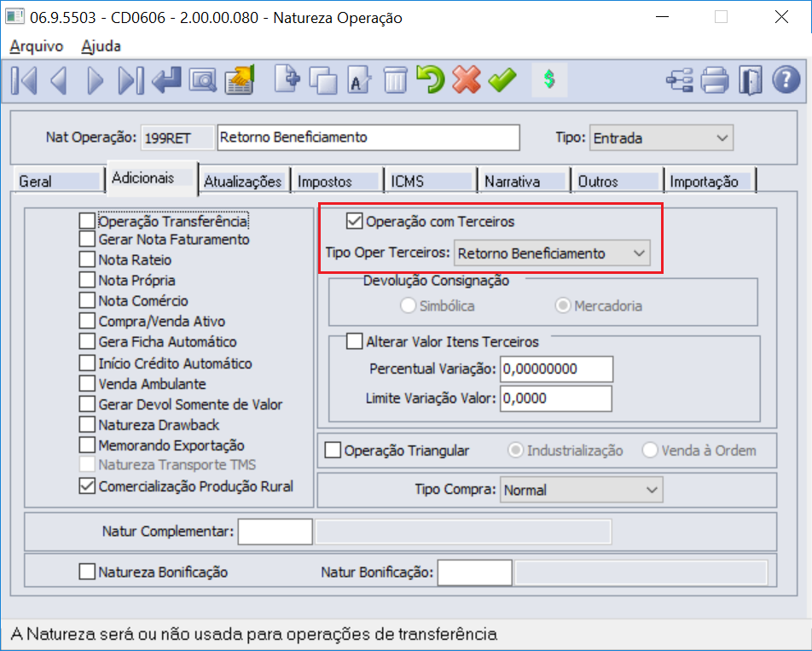
Task: Delete record with trash icon
Action: (395, 80)
